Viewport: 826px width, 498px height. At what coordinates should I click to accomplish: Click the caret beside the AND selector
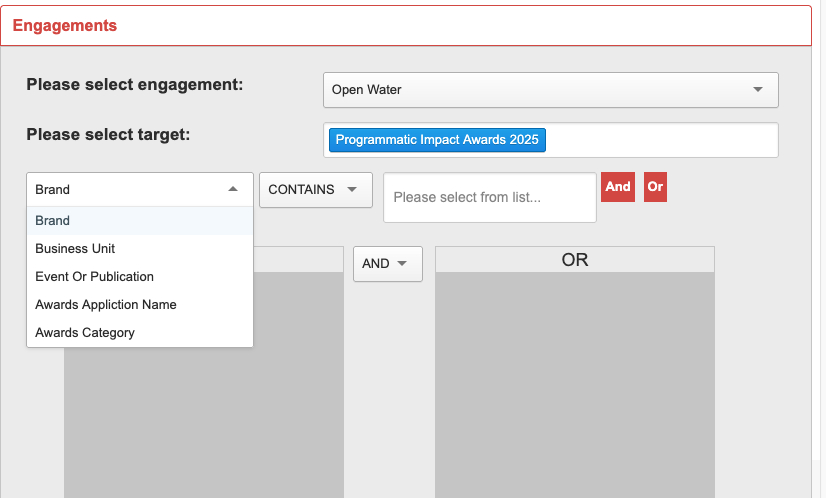402,263
